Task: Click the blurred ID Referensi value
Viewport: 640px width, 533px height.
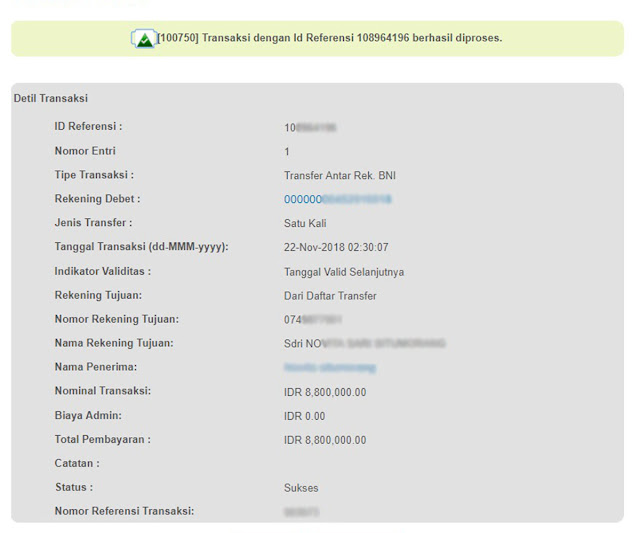Action: click(x=310, y=128)
